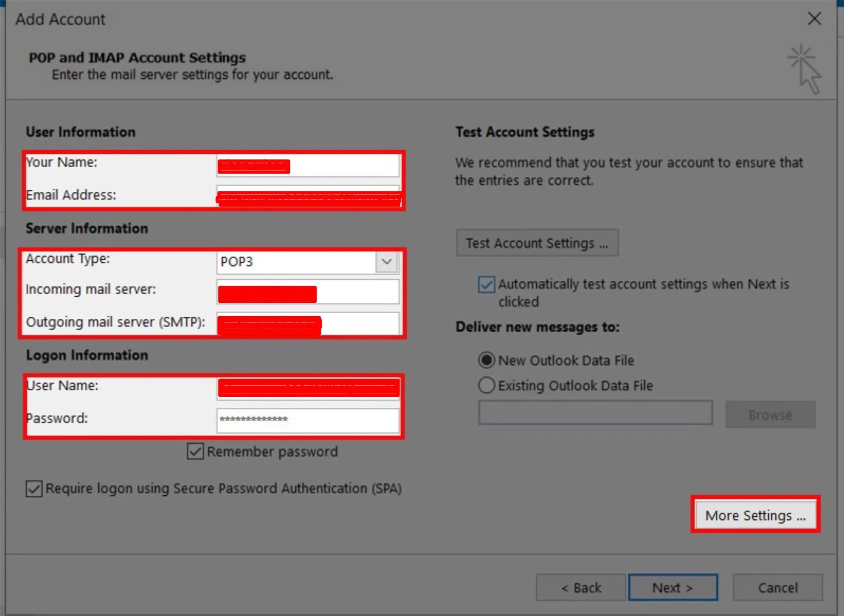Screen dimensions: 844x616
Task: Open the More Settings dialog
Action: tap(755, 515)
